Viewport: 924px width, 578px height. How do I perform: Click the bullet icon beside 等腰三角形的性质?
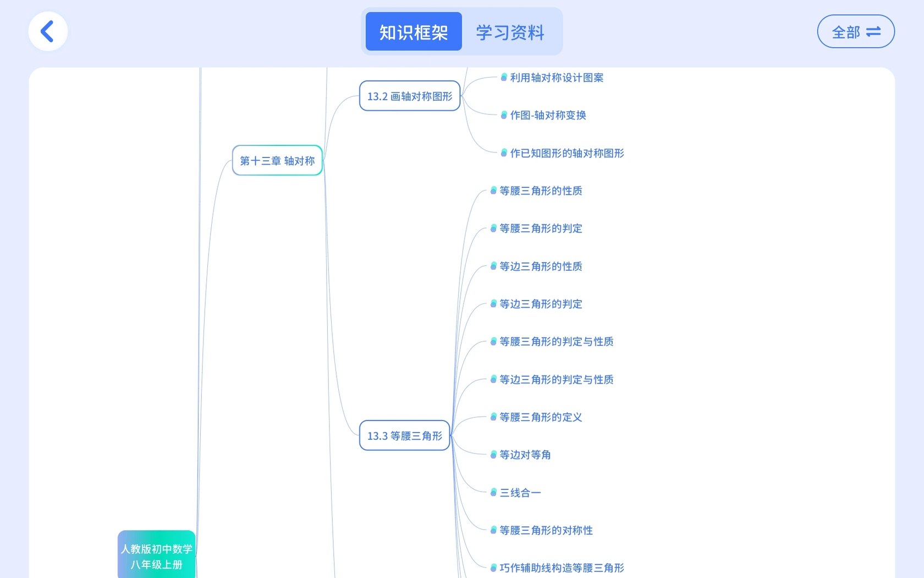pyautogui.click(x=493, y=190)
